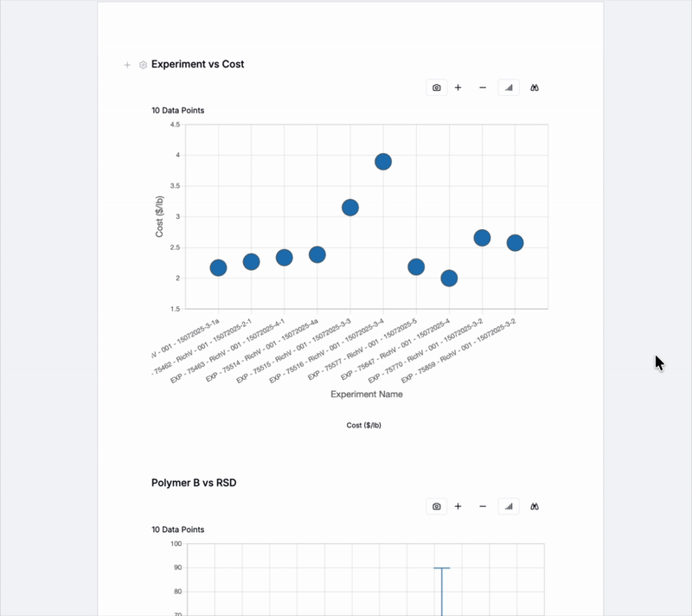The image size is (692, 616).
Task: Select the highest data point near 3.9 $/lb
Action: (x=383, y=162)
